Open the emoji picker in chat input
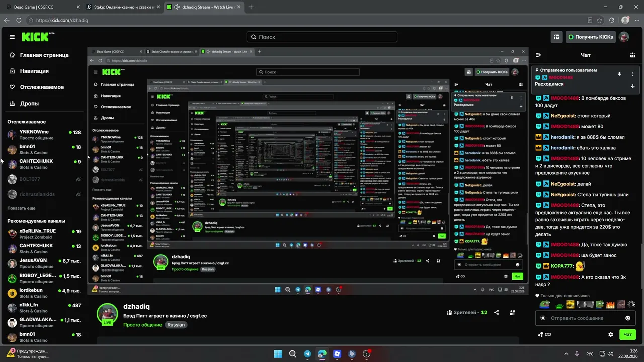 point(628,318)
